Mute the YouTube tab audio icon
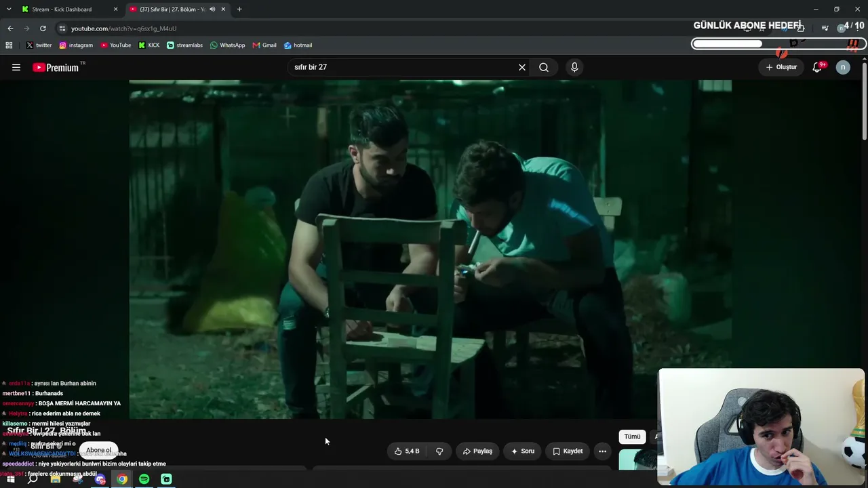This screenshot has width=868, height=488. pyautogui.click(x=212, y=9)
